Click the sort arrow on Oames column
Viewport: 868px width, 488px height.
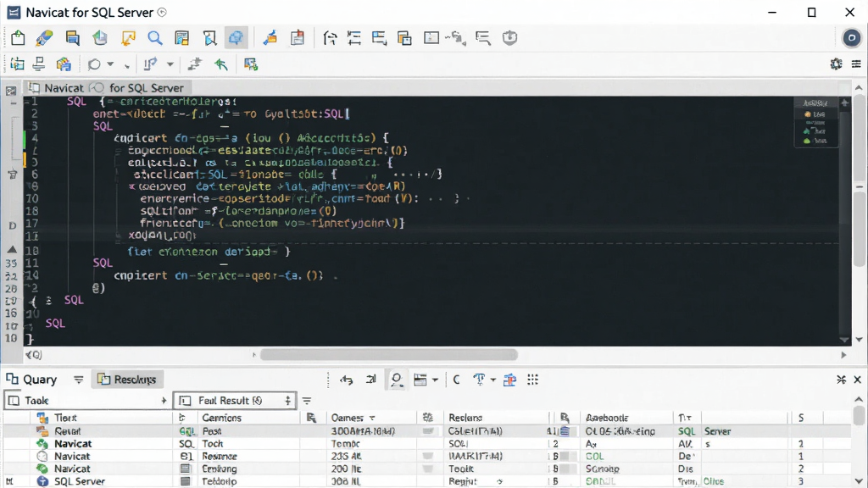[x=372, y=418]
